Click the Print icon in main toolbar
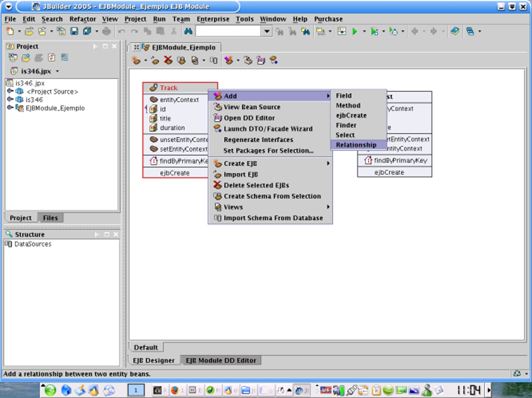The image size is (532, 398). click(106, 31)
